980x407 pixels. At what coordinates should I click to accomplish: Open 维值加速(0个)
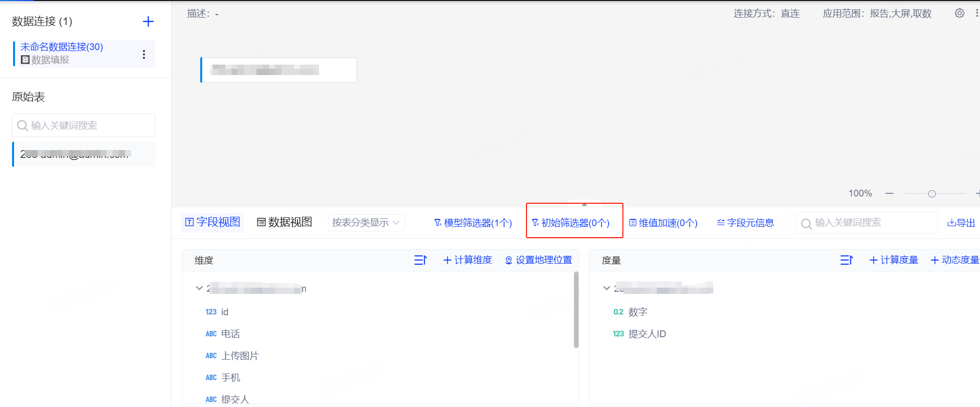663,223
